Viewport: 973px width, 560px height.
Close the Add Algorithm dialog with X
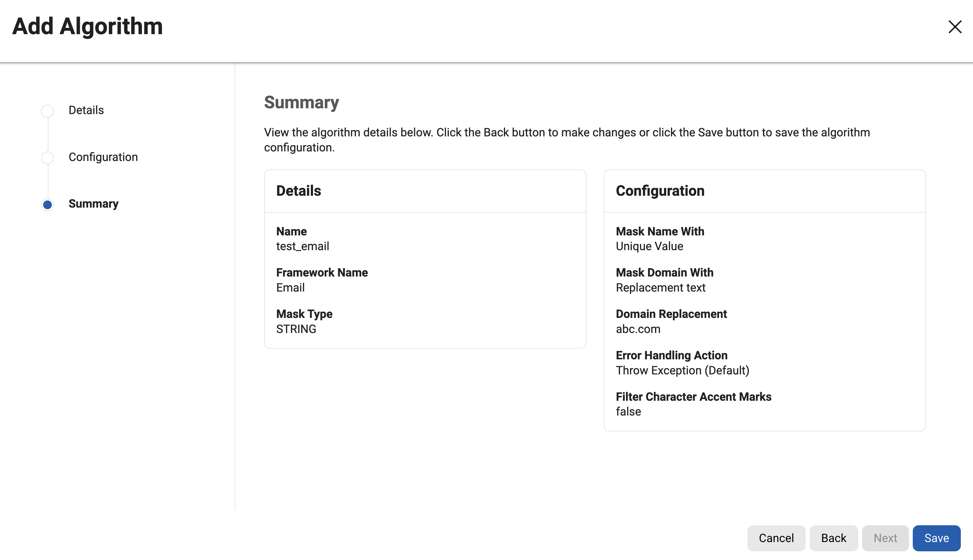click(954, 27)
